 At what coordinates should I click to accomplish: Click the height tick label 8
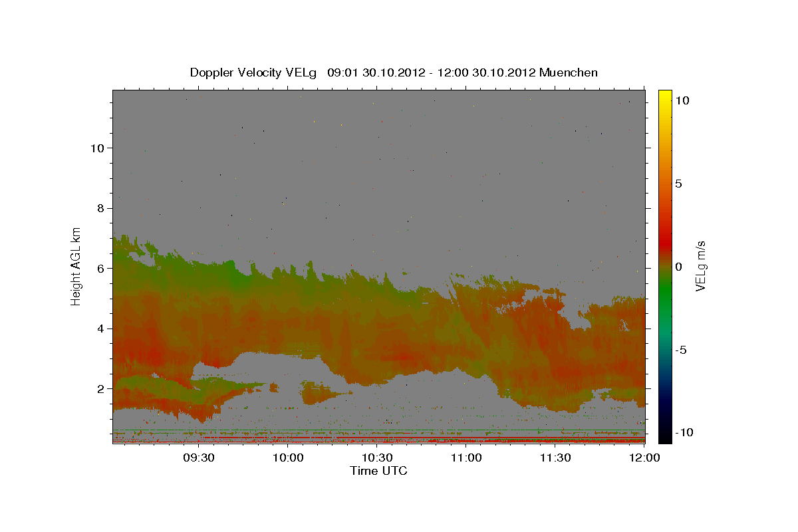coord(100,208)
